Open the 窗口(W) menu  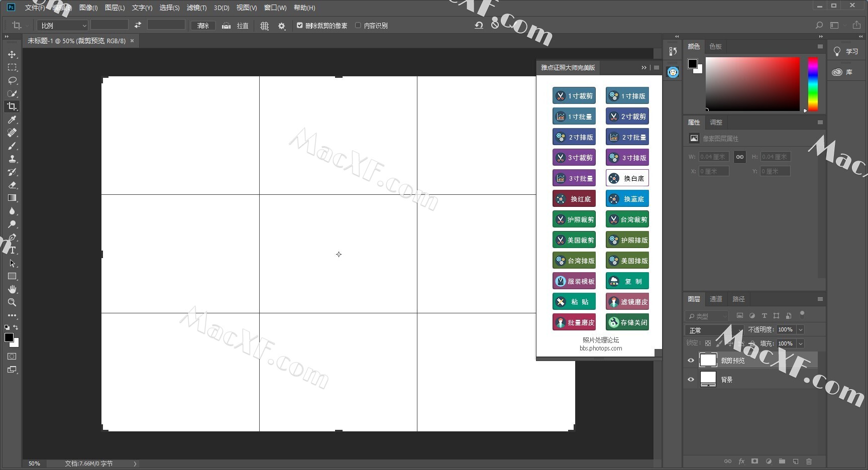click(275, 8)
